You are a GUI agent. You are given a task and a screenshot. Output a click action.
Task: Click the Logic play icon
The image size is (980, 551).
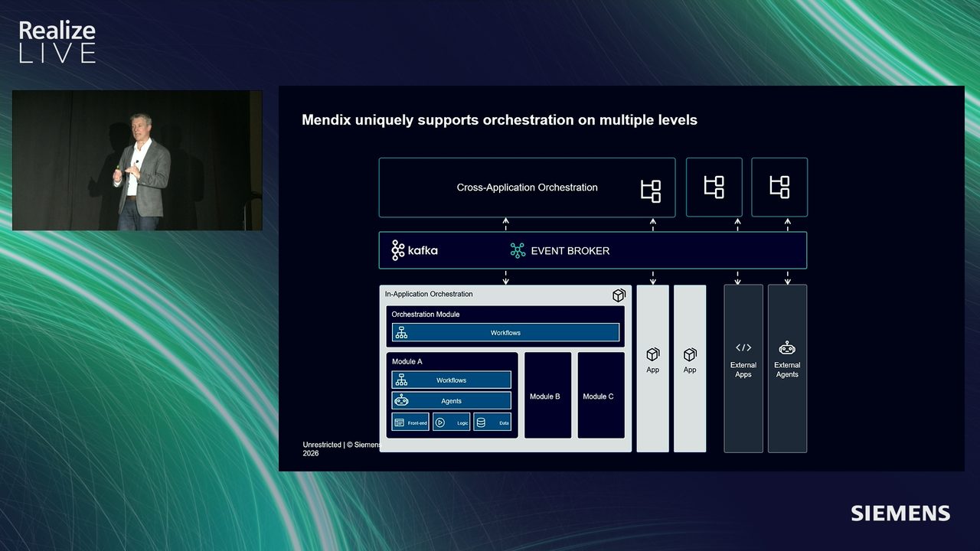pos(439,422)
